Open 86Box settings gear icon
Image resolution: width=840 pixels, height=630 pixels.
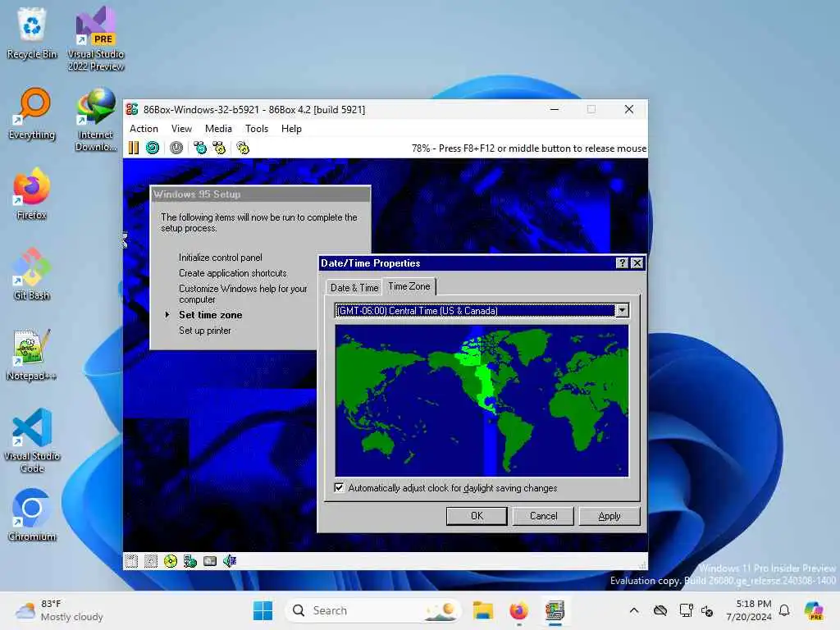click(243, 148)
